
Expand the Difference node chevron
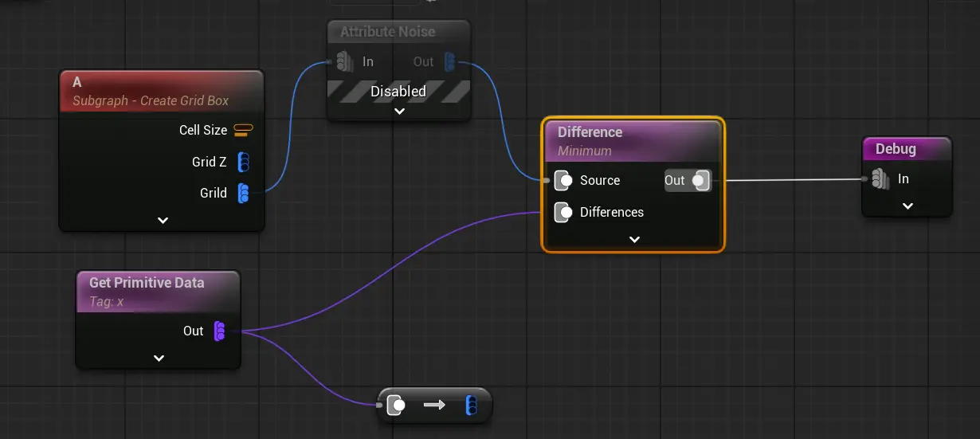pos(634,239)
